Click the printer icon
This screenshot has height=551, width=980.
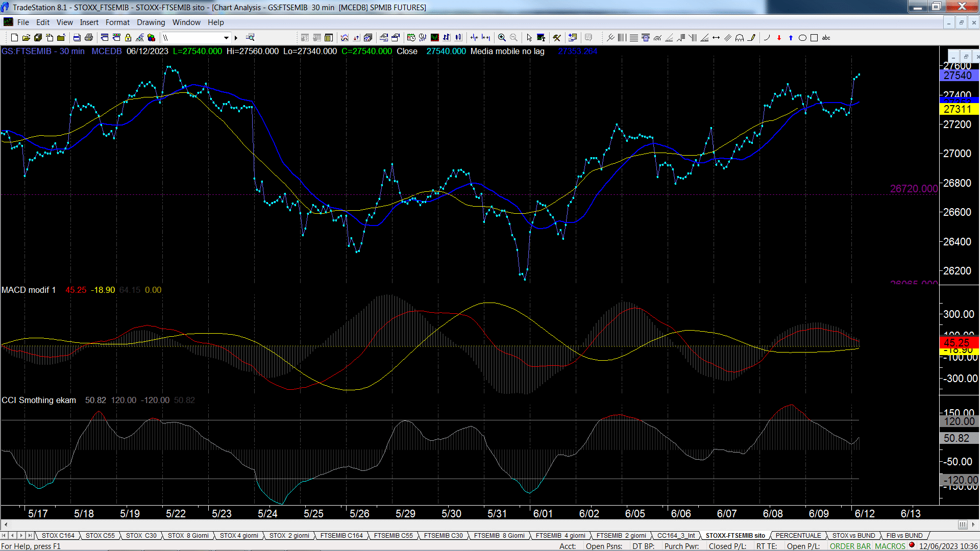point(89,37)
